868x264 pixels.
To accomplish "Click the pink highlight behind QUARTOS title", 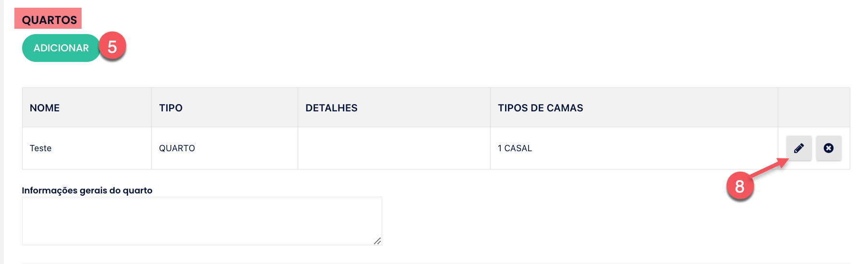I will [48, 18].
